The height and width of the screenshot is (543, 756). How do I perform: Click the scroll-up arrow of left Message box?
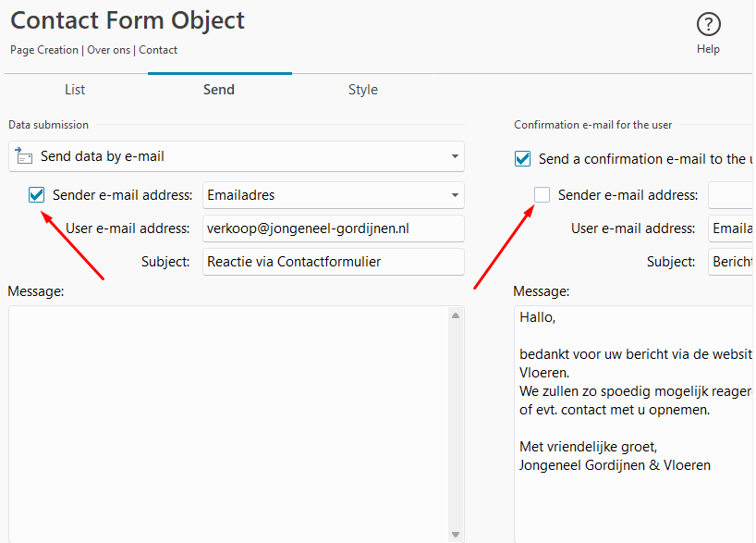click(455, 316)
